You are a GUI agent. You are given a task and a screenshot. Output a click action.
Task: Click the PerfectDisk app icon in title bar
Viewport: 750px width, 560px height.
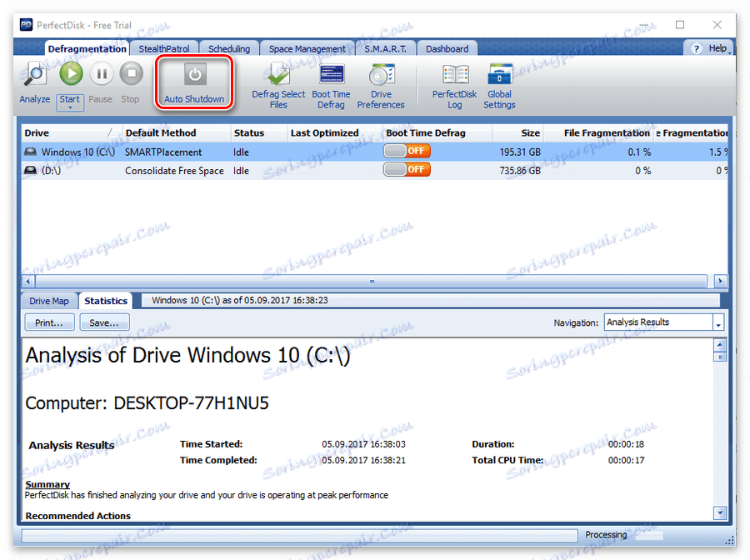coord(26,25)
